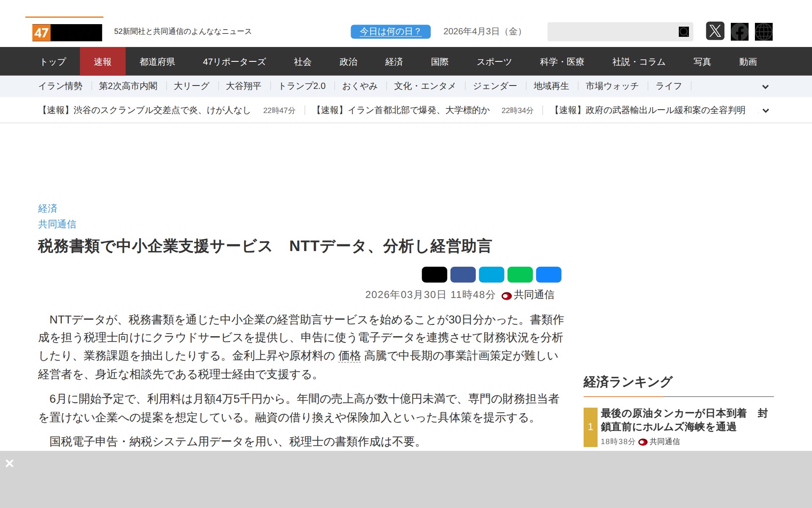Click the search magnifier icon
This screenshot has height=508, width=812.
coord(683,32)
